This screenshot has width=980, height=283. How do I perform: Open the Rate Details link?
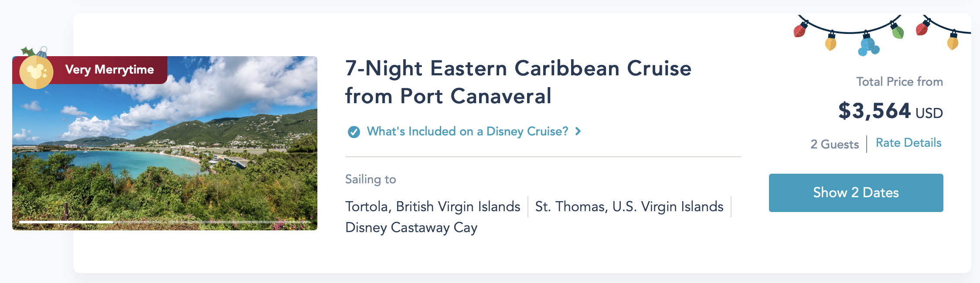pyautogui.click(x=909, y=143)
